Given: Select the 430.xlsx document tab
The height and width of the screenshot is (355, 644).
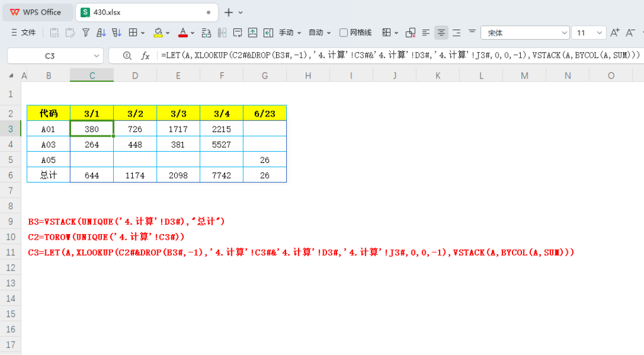Looking at the screenshot, I should click(x=147, y=13).
